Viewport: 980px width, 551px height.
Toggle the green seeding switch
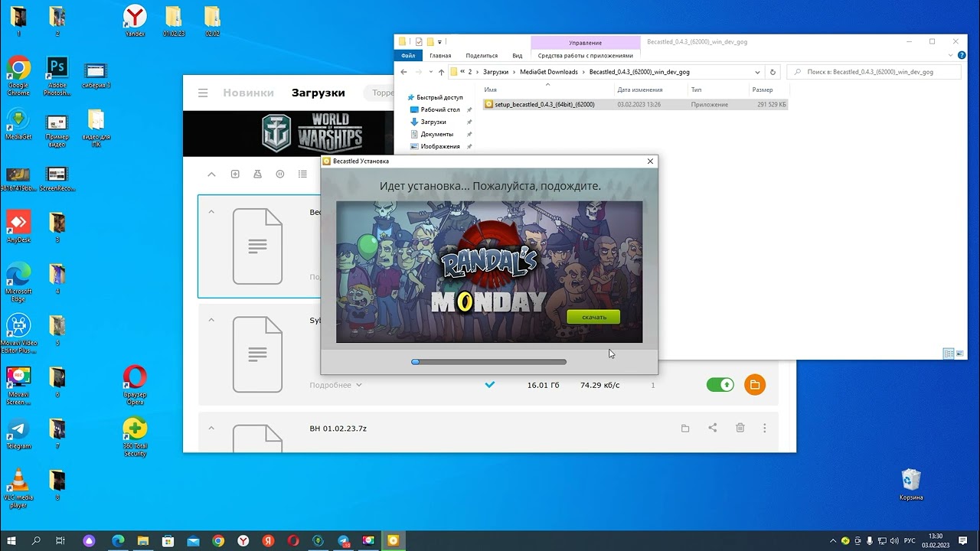click(x=720, y=384)
